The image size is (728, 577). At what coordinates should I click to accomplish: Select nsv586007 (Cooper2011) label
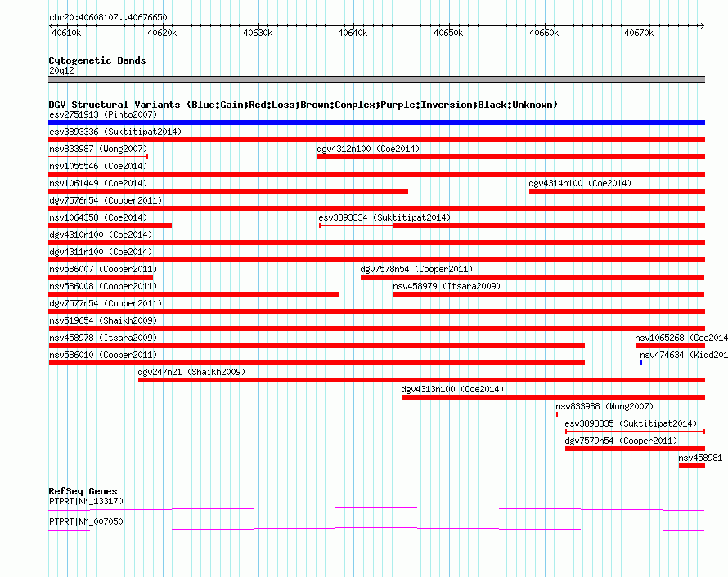[x=103, y=269]
